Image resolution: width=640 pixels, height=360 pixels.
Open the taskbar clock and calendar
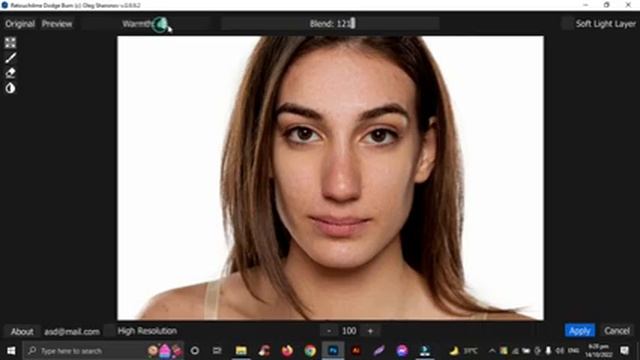click(599, 351)
